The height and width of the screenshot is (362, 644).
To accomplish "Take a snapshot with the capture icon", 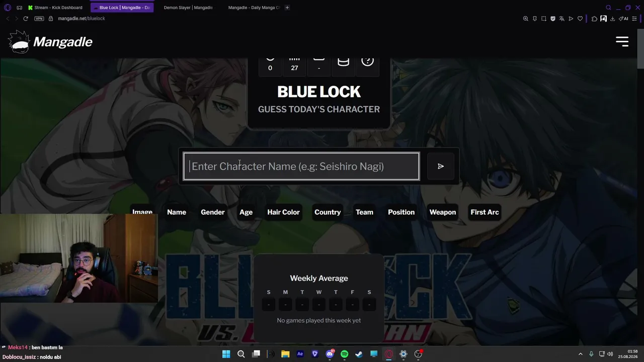I will (x=544, y=19).
